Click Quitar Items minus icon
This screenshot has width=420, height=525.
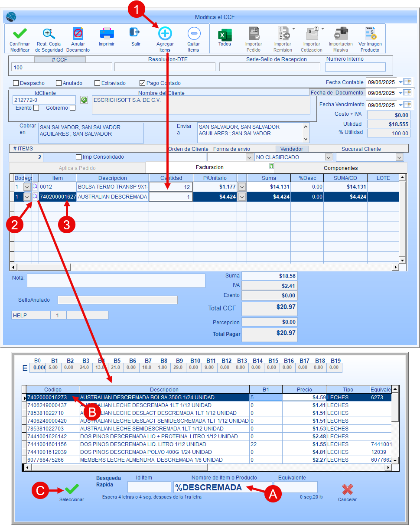(x=194, y=33)
